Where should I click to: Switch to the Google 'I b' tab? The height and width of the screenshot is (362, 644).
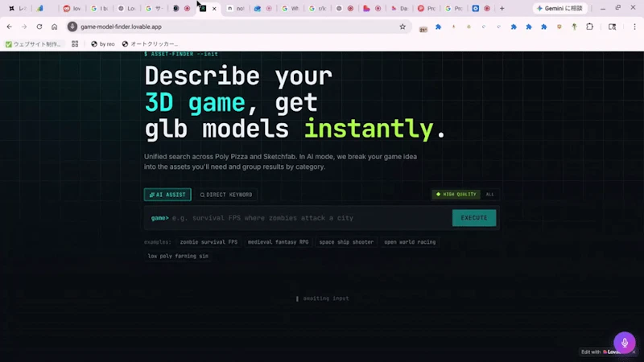[x=99, y=8]
